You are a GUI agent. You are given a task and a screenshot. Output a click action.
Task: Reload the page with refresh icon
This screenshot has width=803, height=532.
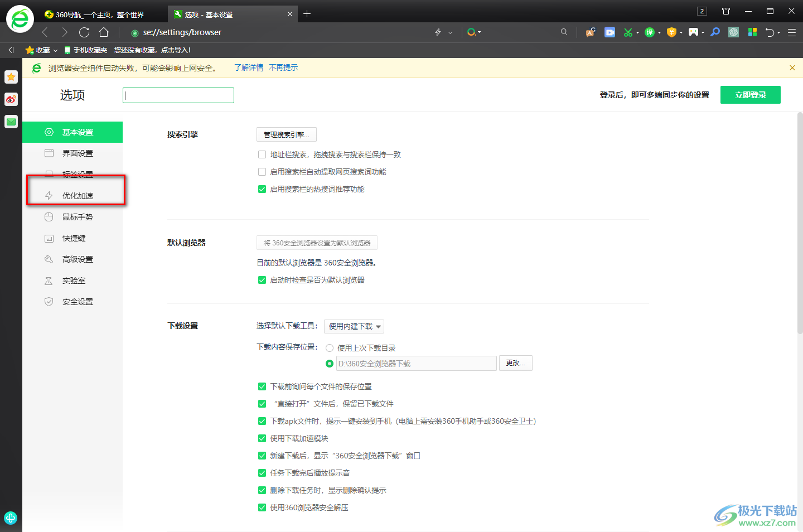click(x=84, y=32)
